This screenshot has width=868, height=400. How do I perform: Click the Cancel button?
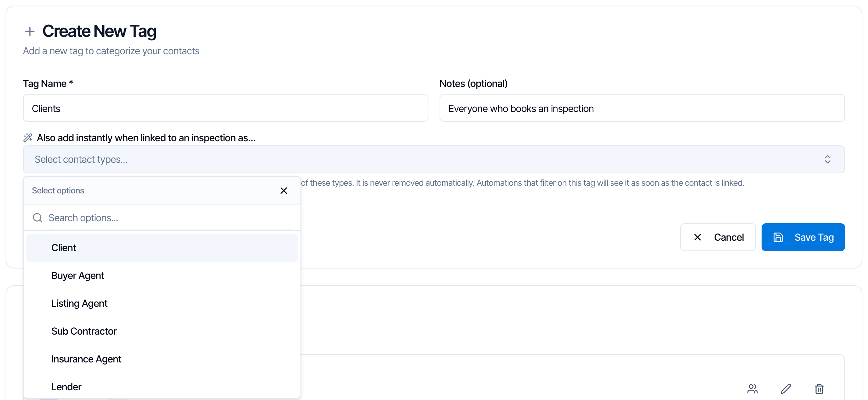tap(718, 237)
